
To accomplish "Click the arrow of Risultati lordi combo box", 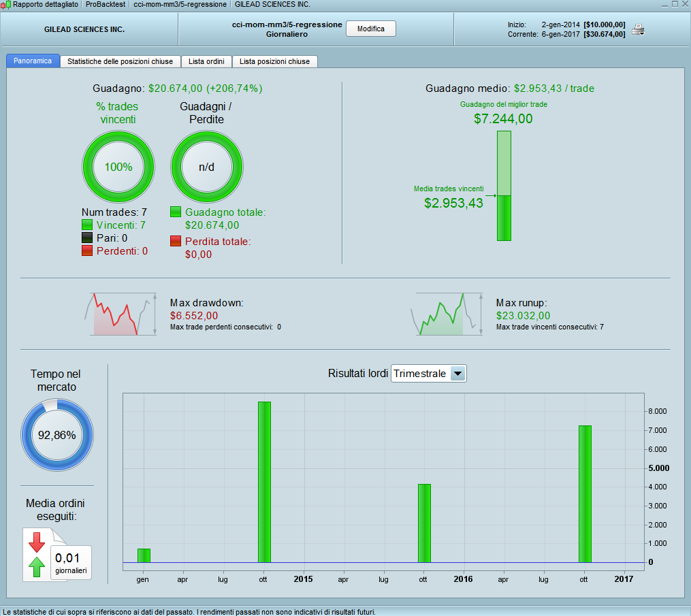I will point(458,374).
